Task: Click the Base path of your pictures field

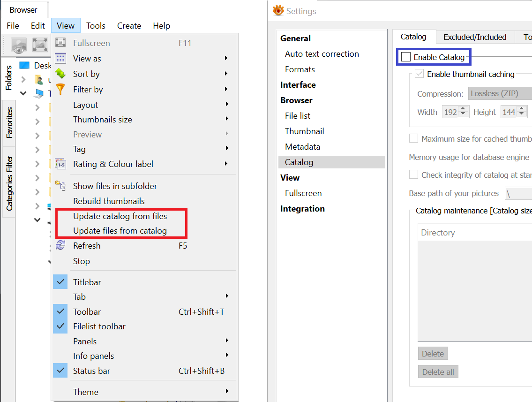Action: [518, 193]
